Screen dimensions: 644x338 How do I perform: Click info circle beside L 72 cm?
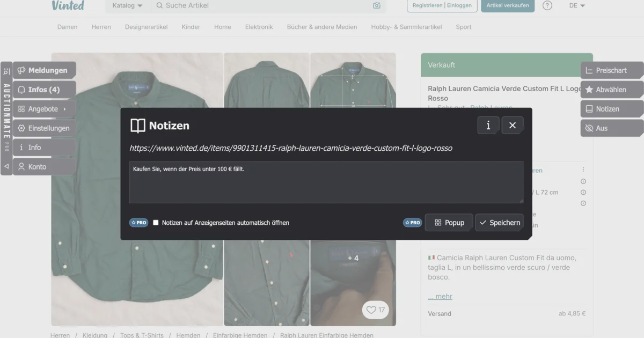pyautogui.click(x=583, y=192)
